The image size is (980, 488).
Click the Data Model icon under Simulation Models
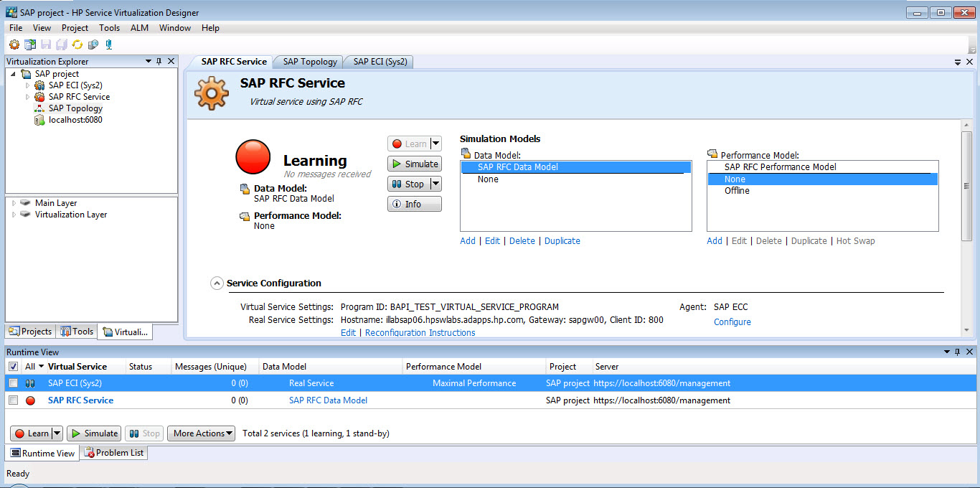pos(466,154)
